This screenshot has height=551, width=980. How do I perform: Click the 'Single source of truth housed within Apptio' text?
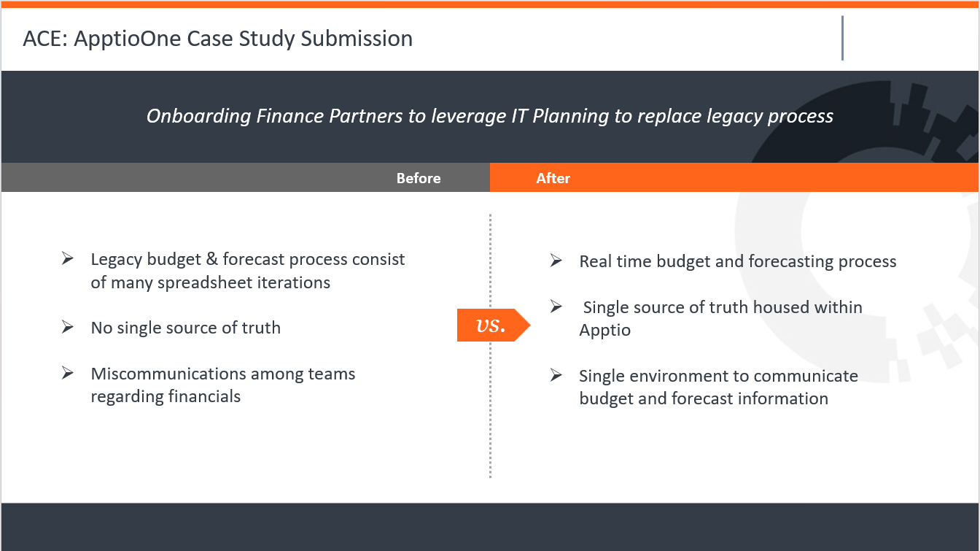pos(721,318)
